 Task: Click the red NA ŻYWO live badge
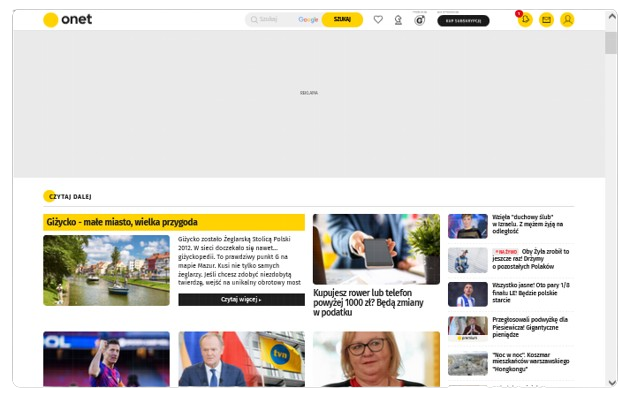[x=505, y=252]
